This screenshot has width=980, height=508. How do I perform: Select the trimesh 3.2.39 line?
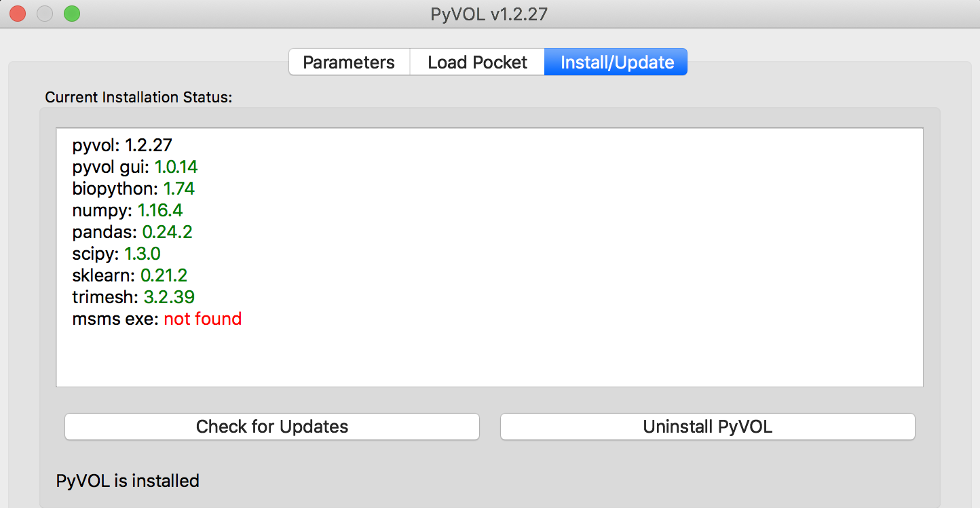(134, 297)
